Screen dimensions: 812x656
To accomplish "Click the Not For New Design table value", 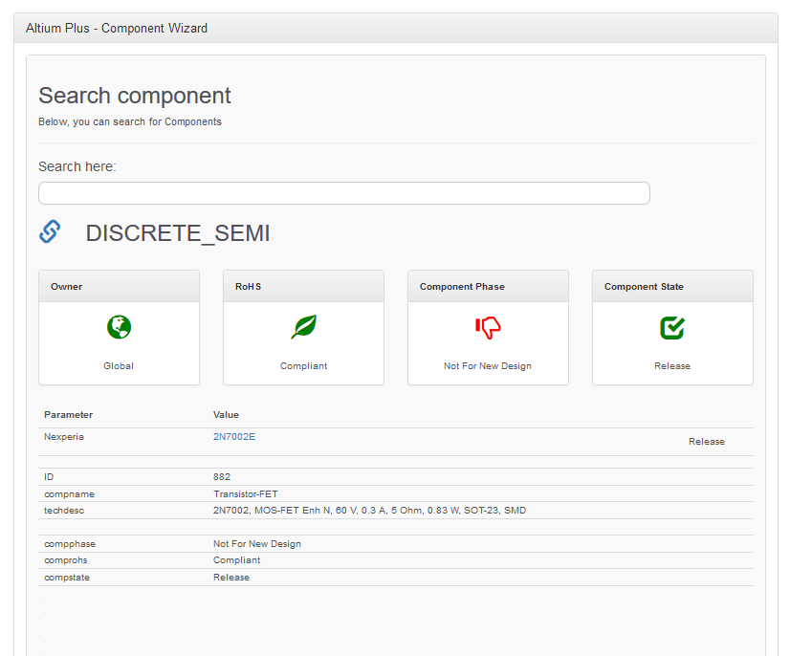I will click(x=257, y=544).
